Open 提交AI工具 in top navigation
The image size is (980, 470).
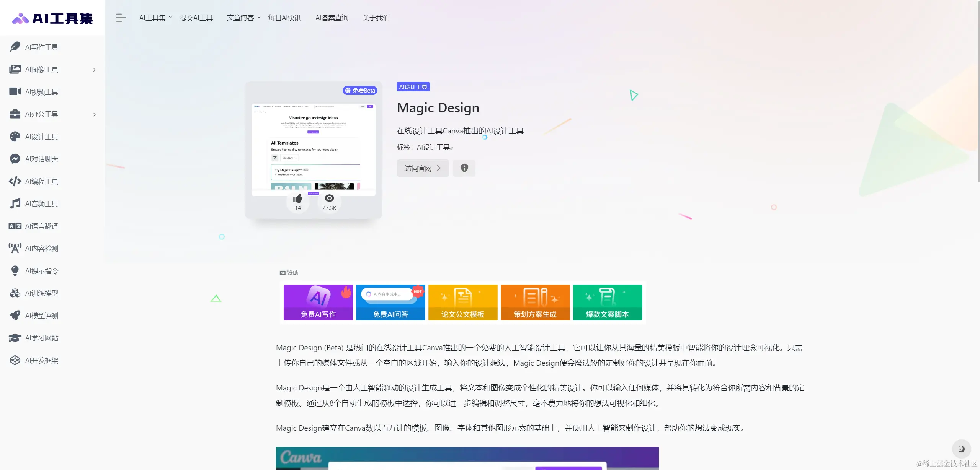click(196, 18)
